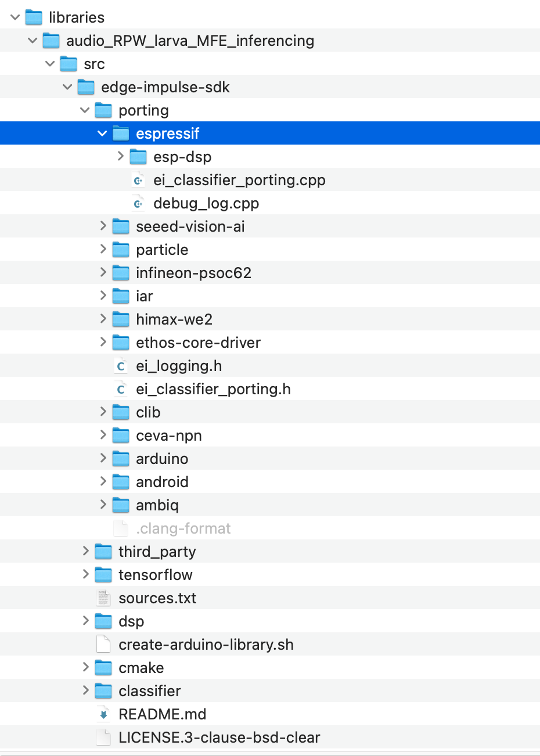This screenshot has width=540, height=756.
Task: Click the create-arduino-library.sh file icon
Action: pos(103,645)
